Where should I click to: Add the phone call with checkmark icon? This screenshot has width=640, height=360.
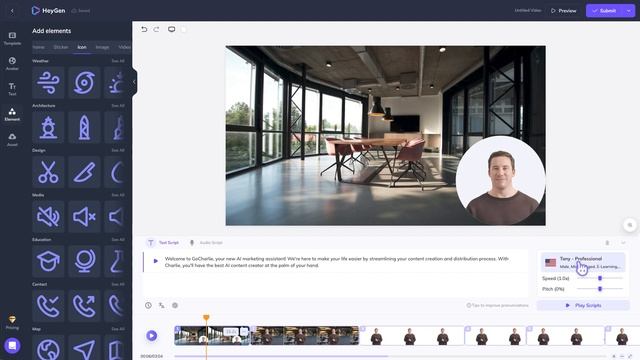click(x=48, y=306)
